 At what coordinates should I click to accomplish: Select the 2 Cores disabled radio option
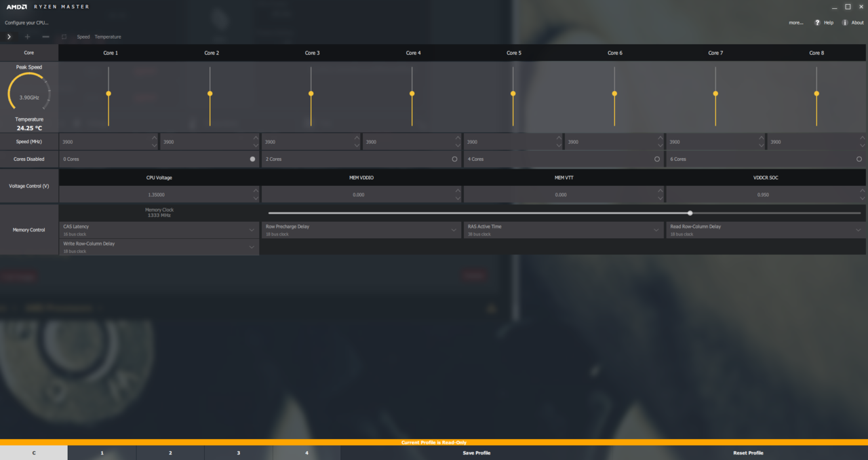click(x=454, y=159)
